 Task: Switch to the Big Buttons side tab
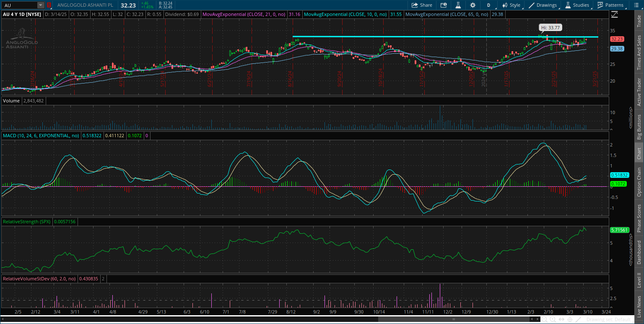tap(639, 127)
